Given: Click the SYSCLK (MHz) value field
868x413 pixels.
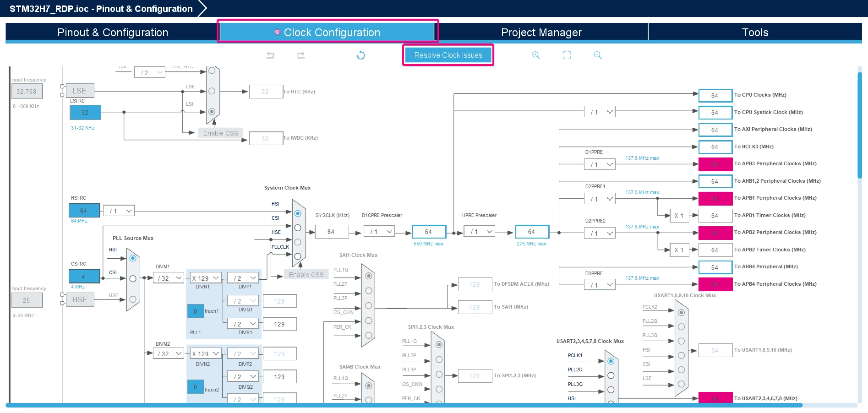Looking at the screenshot, I should (331, 232).
